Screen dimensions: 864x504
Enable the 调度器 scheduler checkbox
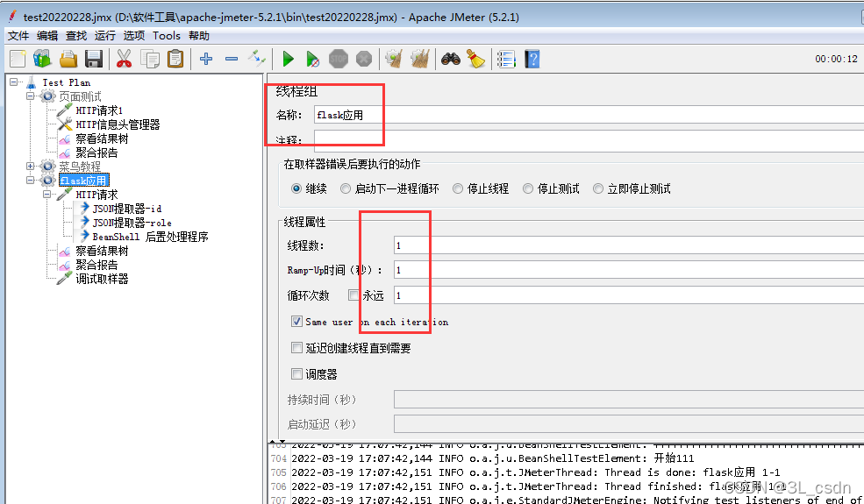(296, 374)
